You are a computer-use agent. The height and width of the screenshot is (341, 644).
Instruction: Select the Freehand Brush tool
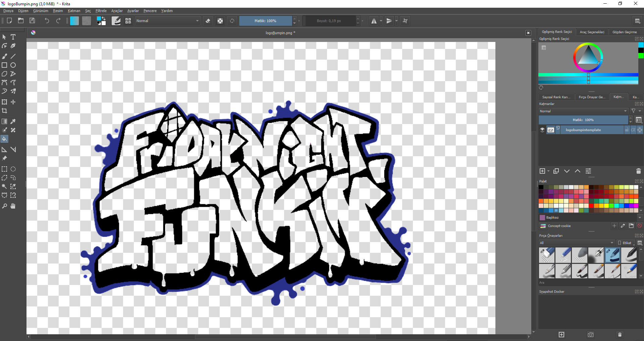tap(4, 56)
